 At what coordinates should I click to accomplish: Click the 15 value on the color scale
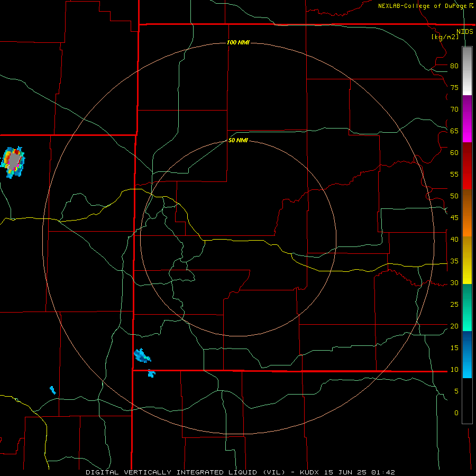click(x=454, y=348)
